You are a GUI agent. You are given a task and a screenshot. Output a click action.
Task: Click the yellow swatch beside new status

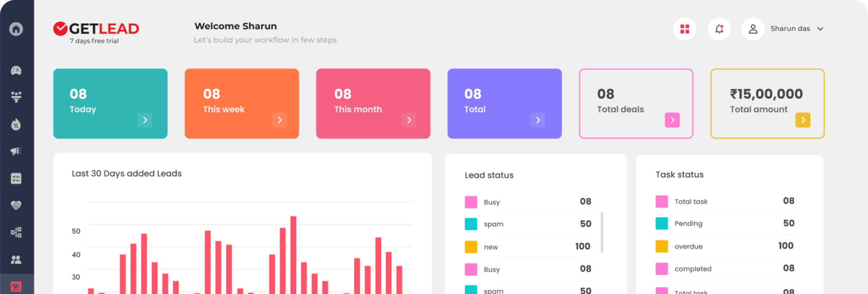point(471,247)
